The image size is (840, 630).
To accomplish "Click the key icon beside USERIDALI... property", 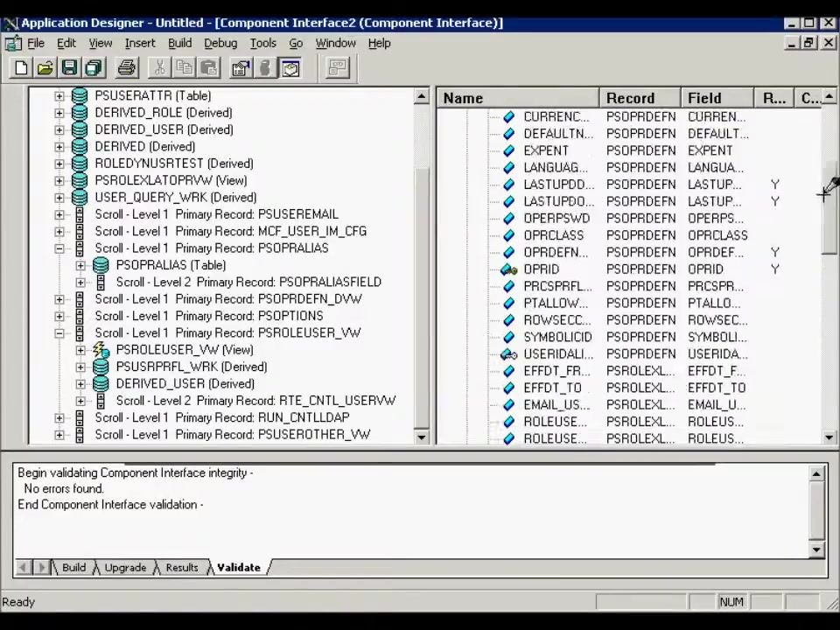I will (x=508, y=354).
